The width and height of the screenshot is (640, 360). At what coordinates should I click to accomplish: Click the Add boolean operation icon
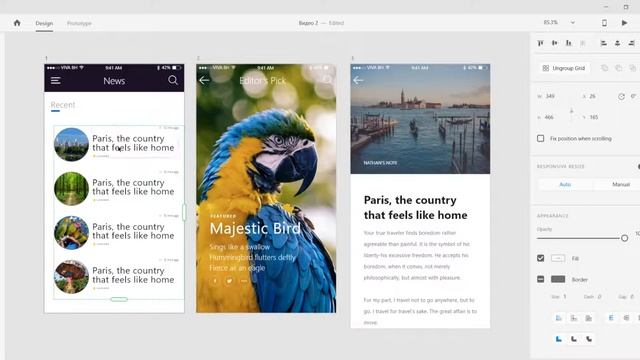click(604, 68)
